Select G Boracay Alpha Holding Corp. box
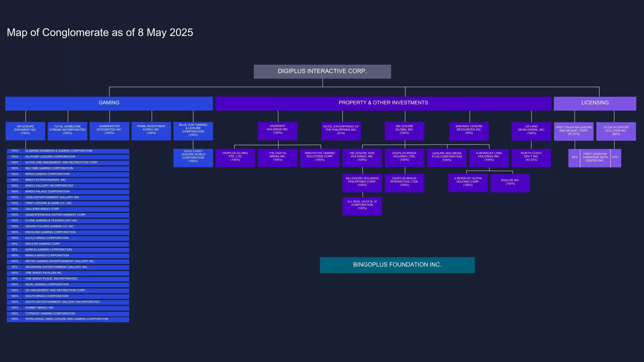This screenshot has height=362, width=644. pos(468,183)
